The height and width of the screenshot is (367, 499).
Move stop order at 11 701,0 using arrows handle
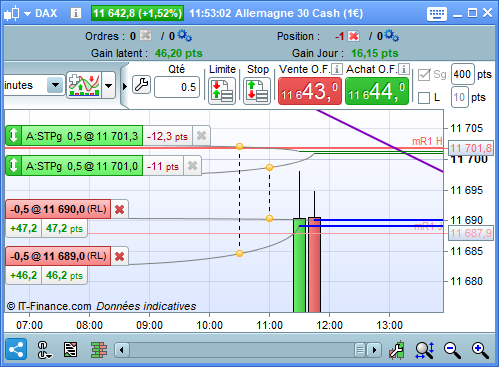click(x=13, y=165)
